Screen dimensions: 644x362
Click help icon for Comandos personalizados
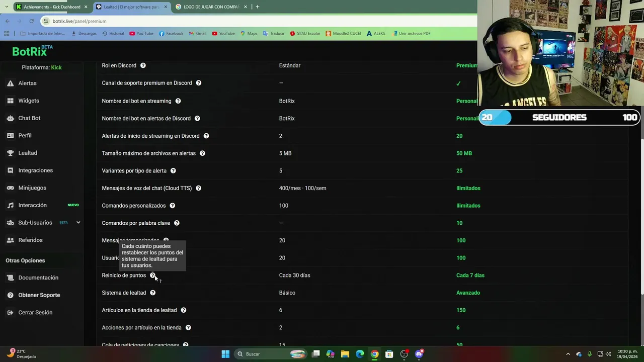coord(172,206)
